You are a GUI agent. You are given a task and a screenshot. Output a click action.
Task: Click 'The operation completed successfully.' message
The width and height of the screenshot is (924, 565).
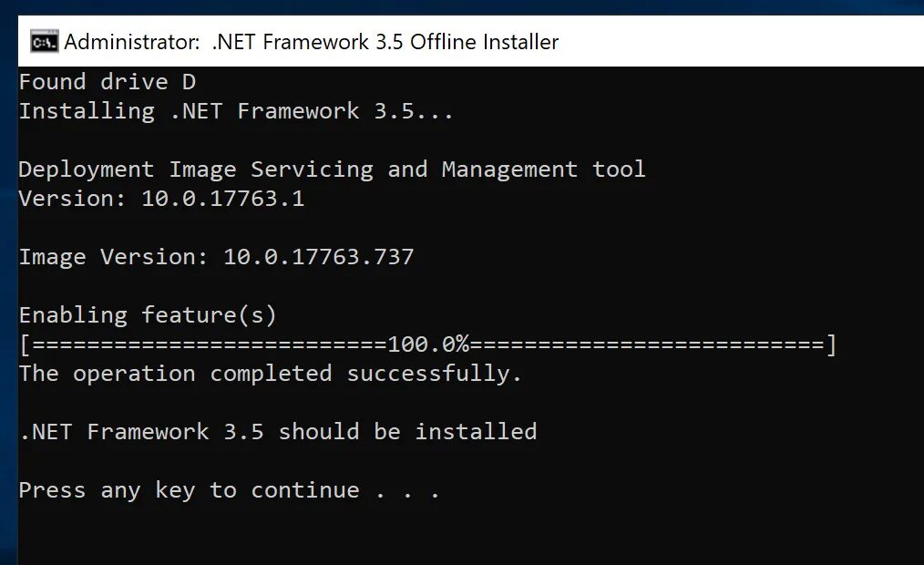pyautogui.click(x=270, y=374)
